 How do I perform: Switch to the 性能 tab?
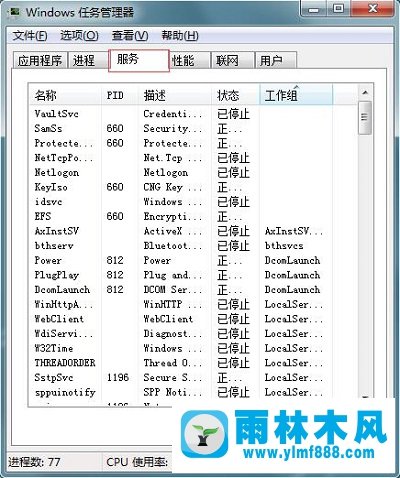click(190, 60)
